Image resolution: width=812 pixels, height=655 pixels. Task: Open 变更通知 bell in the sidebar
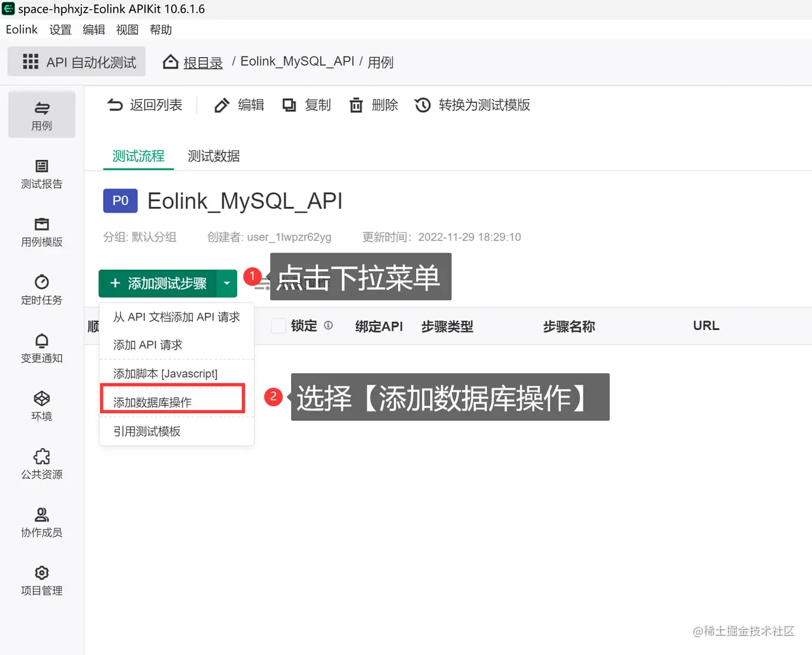pyautogui.click(x=42, y=348)
